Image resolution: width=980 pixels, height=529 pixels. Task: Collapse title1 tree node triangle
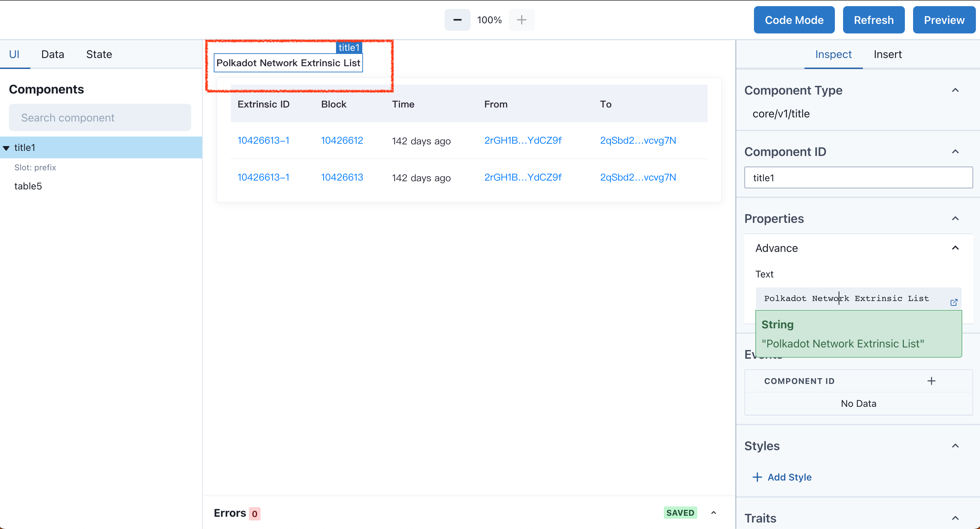coord(6,148)
